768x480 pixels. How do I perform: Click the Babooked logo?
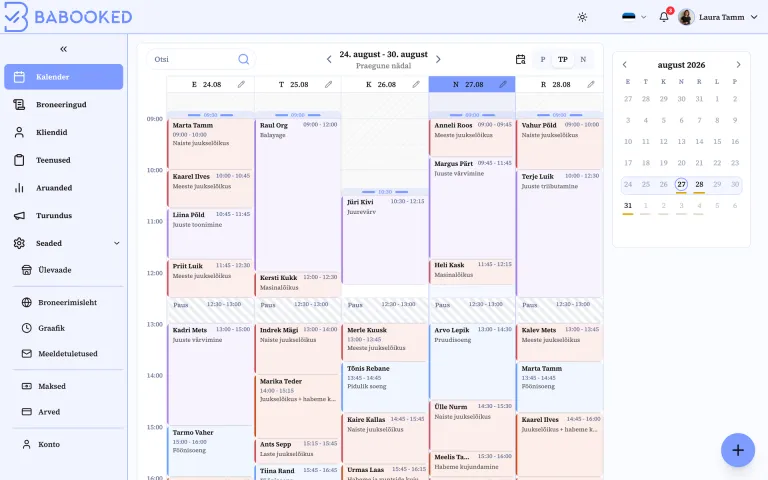pos(68,17)
